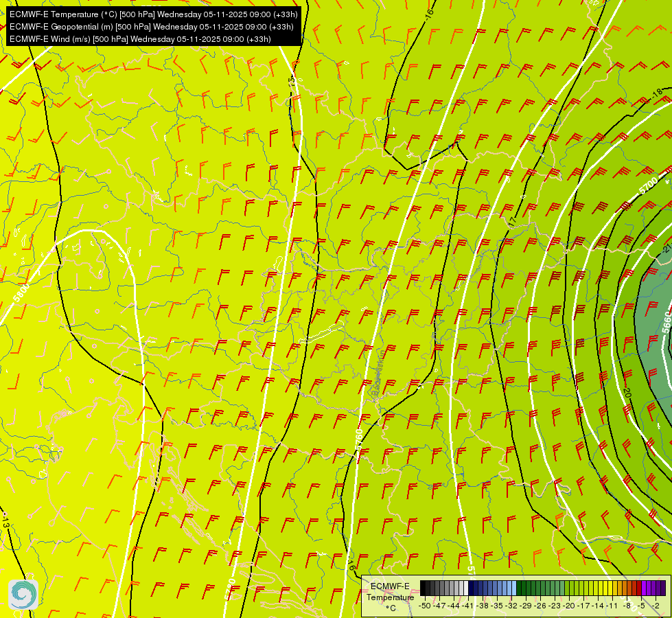The height and width of the screenshot is (618, 672).
Task: Select the ECMWF-E Wind title line
Action: click(140, 39)
